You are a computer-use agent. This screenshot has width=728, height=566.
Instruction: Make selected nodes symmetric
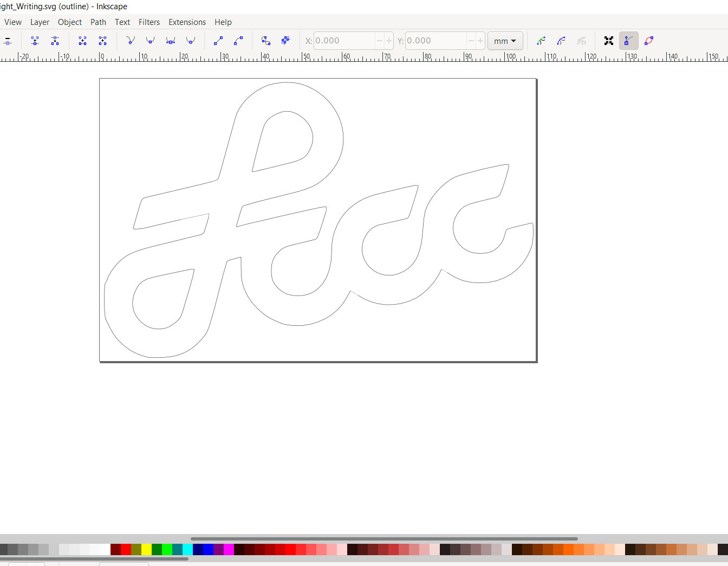(x=170, y=41)
